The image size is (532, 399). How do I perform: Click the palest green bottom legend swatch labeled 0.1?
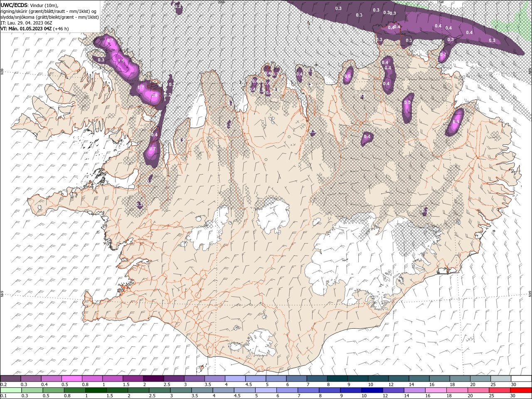[x=11, y=390]
